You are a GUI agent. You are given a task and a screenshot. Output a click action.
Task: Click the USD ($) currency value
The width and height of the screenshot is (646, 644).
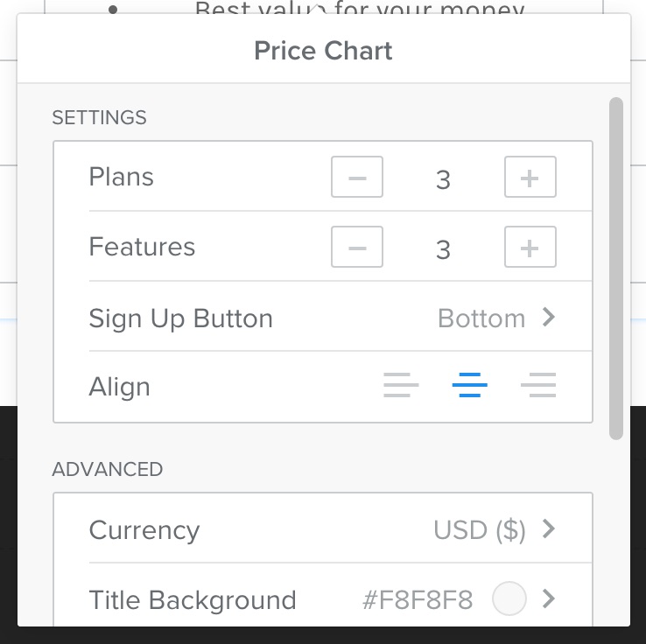480,530
